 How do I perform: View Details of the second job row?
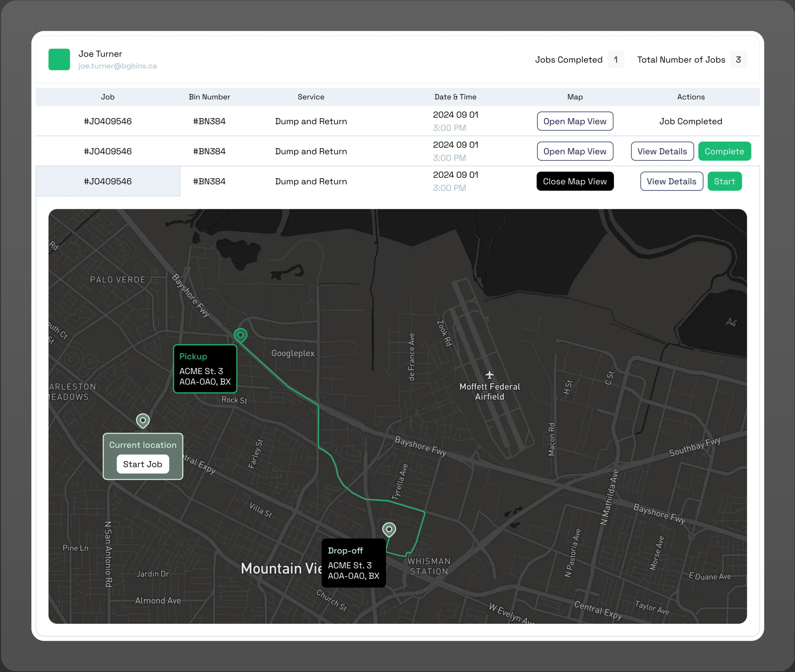pyautogui.click(x=662, y=151)
